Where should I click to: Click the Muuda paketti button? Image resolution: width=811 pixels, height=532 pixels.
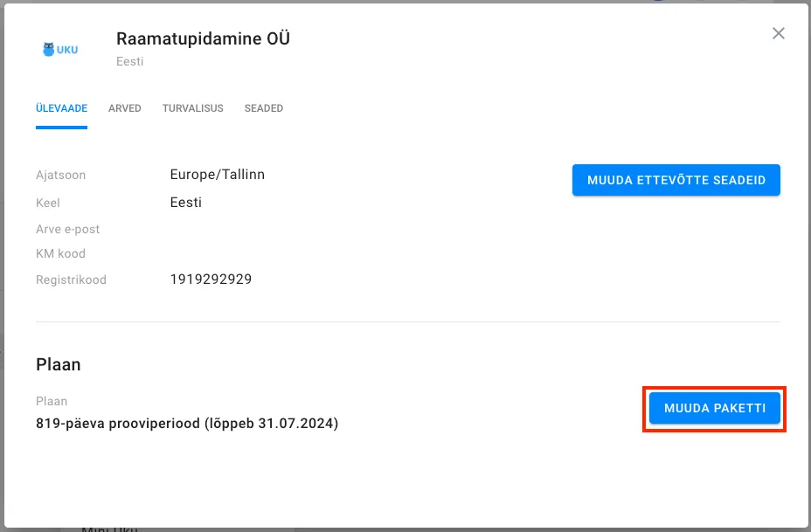(x=714, y=408)
